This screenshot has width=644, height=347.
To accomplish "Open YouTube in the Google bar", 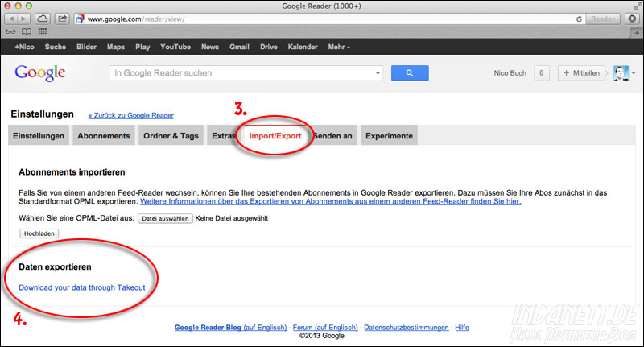I will pos(175,47).
